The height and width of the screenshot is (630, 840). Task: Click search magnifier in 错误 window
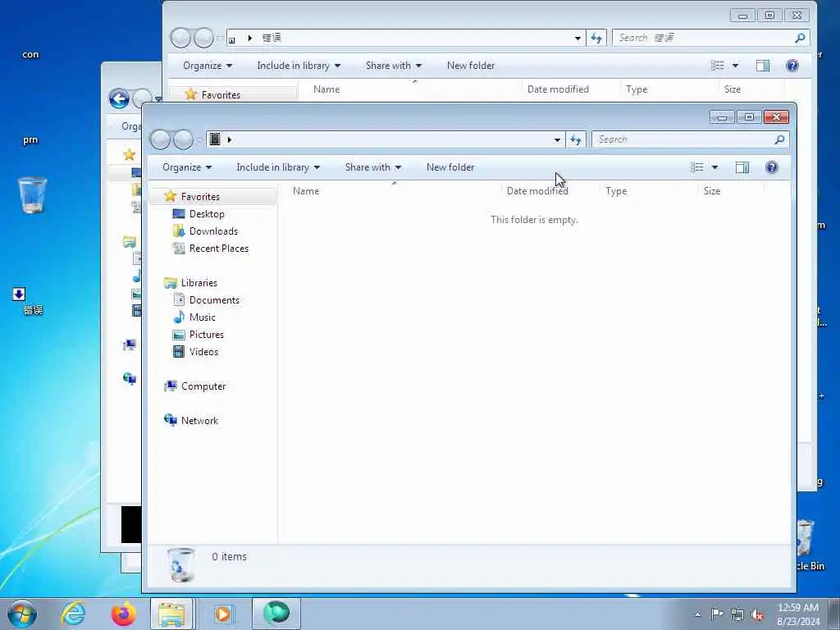click(x=800, y=38)
